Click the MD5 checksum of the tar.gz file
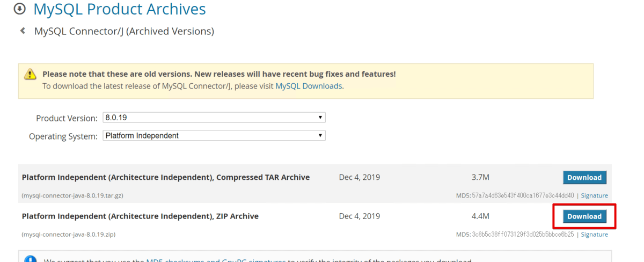This screenshot has width=644, height=262. click(522, 196)
